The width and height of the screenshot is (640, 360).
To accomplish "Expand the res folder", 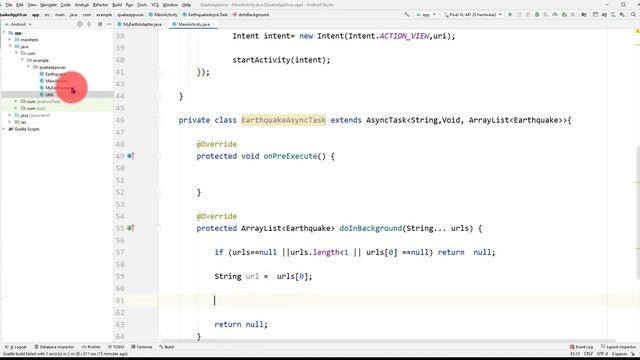I will (10, 122).
